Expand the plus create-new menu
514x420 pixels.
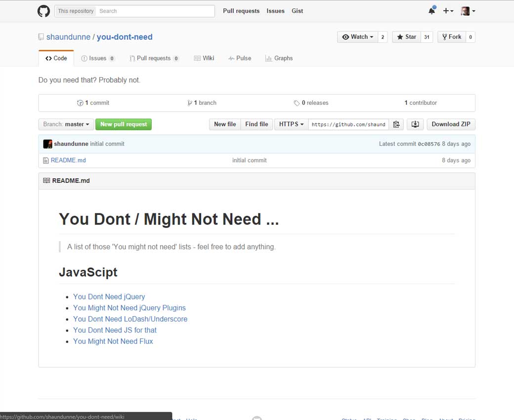[x=448, y=11]
